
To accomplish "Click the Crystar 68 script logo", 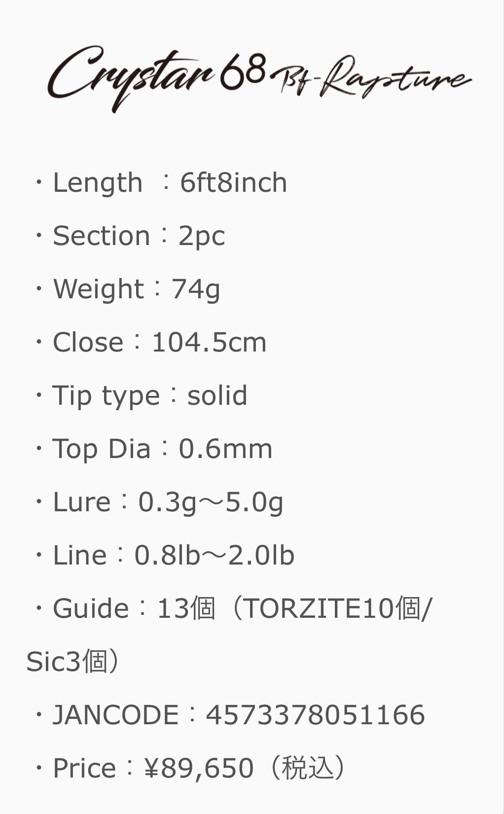I will (157, 76).
